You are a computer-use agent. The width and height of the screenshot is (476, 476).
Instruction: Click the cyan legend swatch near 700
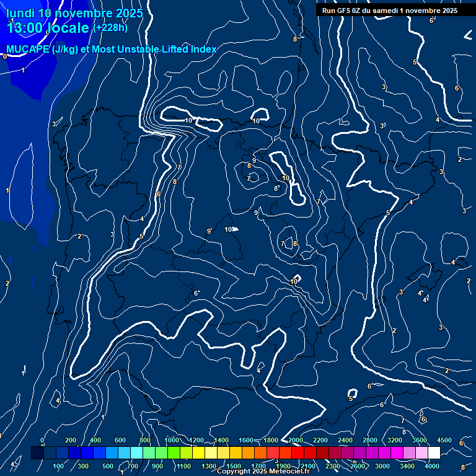click(136, 452)
